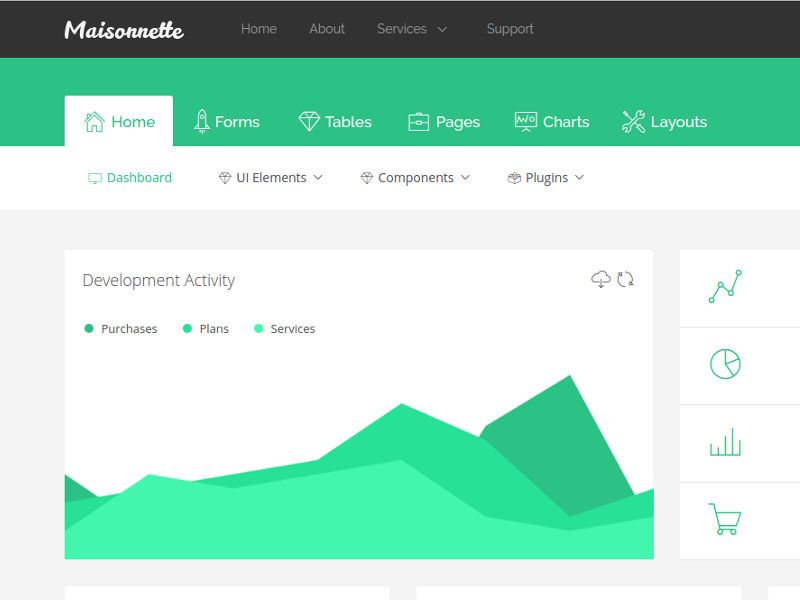Click the line graph icon in side widget

coord(725,287)
